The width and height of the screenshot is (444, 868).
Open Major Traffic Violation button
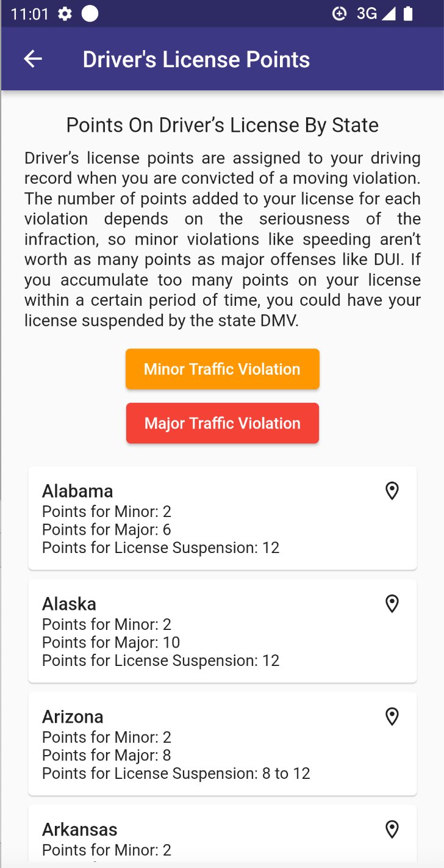(223, 423)
